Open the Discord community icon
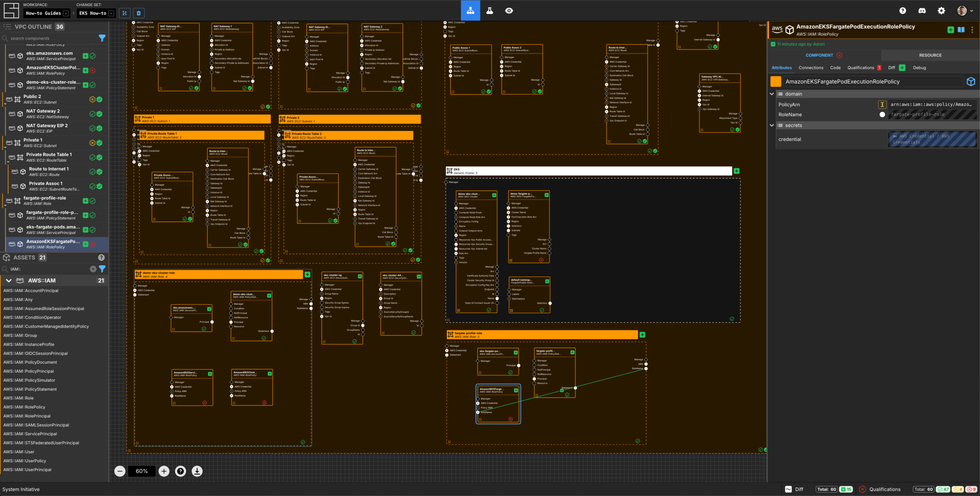 click(x=922, y=11)
